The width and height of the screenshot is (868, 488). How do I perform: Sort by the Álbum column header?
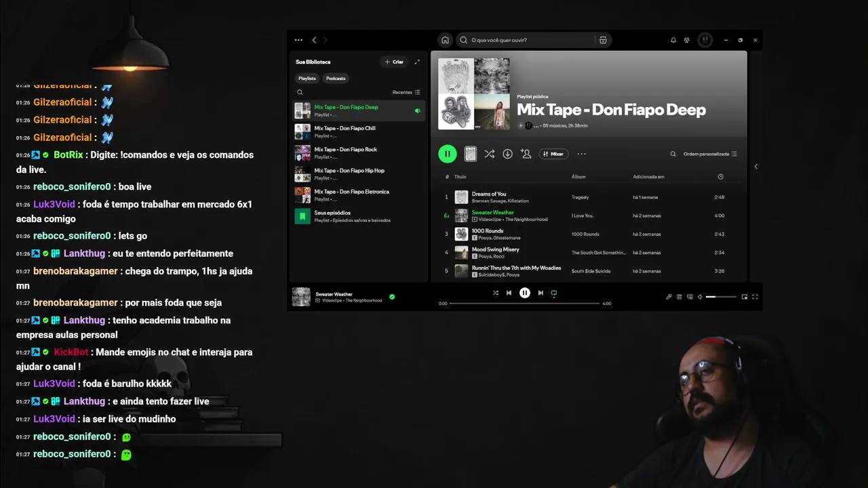point(578,177)
